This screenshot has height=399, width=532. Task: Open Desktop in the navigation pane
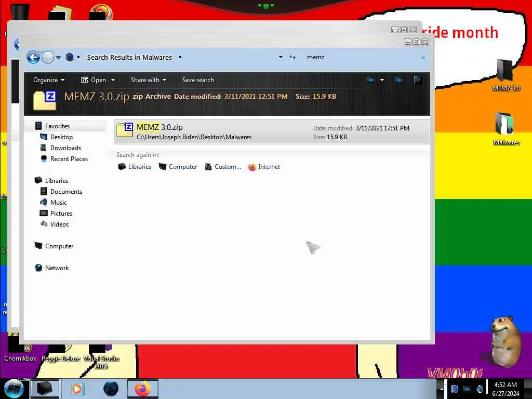coord(61,137)
